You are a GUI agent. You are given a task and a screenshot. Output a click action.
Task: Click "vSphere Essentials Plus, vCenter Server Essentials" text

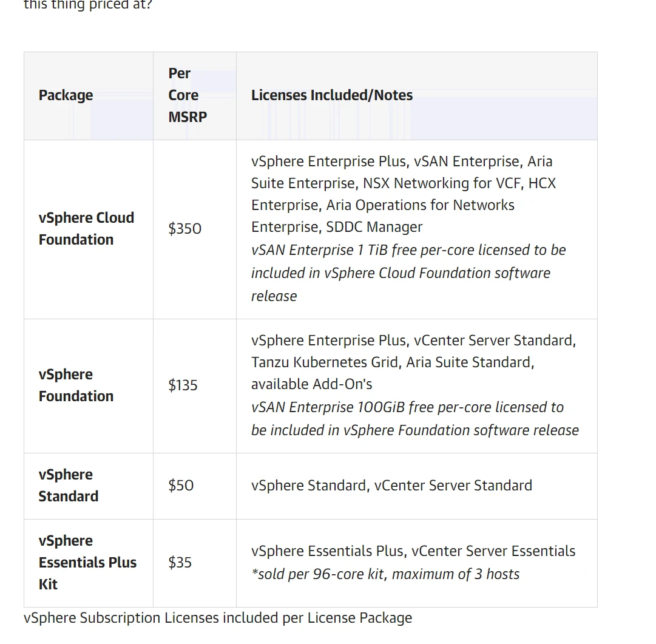(x=413, y=551)
